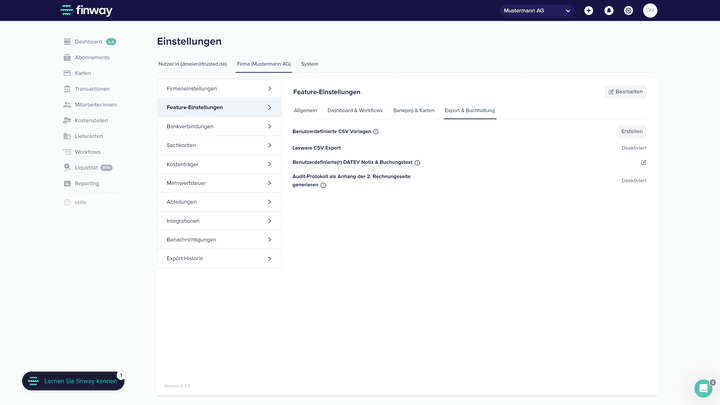Click info icon beside DATEV Notiz & Buchungstext
The width and height of the screenshot is (720, 405).
(417, 163)
